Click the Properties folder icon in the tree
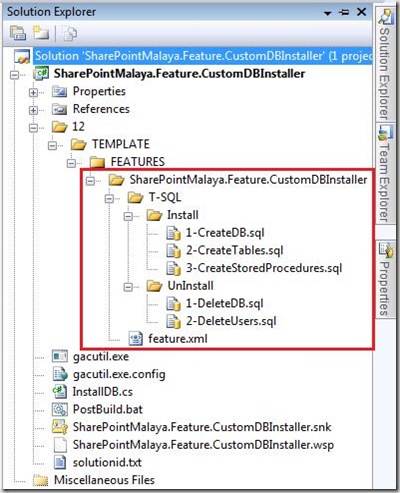400x493 pixels. [x=60, y=91]
